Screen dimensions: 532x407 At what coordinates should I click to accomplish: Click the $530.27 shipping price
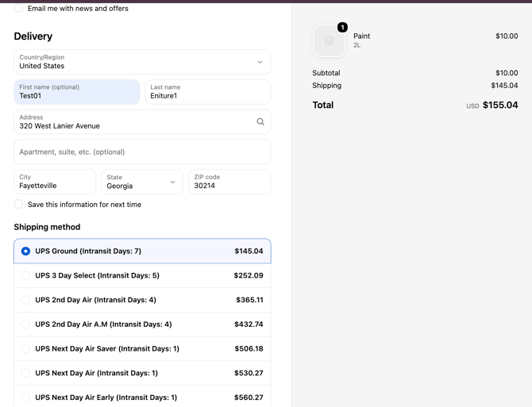click(249, 373)
